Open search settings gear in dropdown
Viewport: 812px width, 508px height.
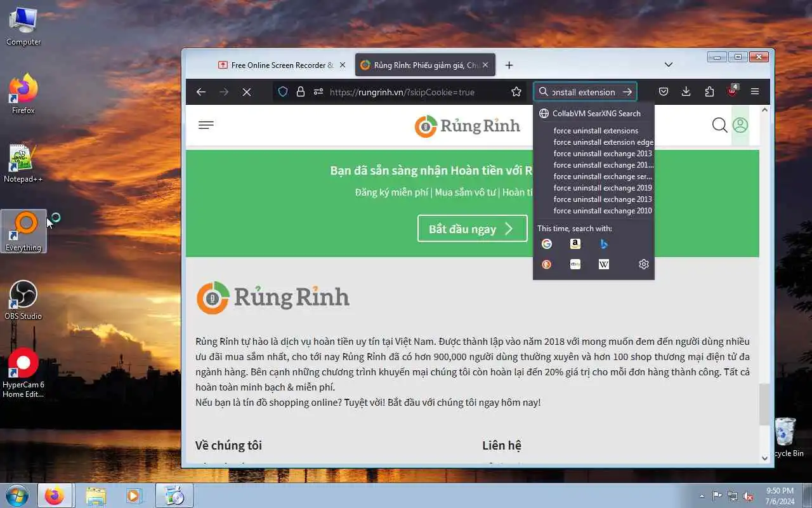click(x=644, y=264)
